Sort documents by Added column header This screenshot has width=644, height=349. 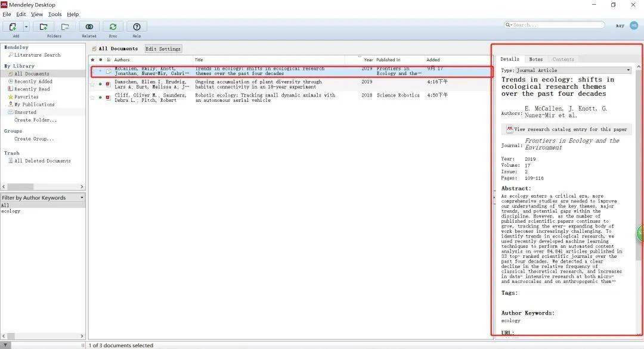click(433, 60)
